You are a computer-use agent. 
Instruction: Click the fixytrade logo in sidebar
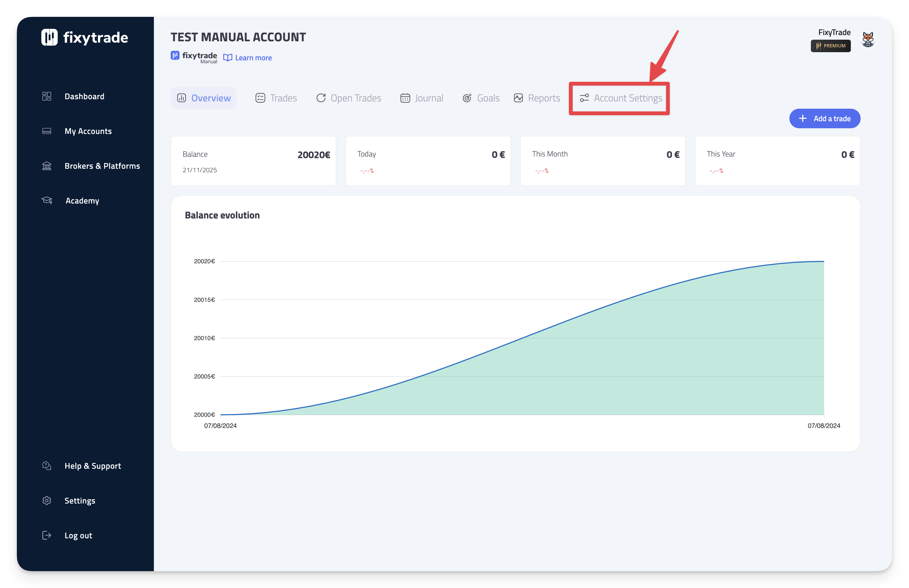[x=85, y=37]
